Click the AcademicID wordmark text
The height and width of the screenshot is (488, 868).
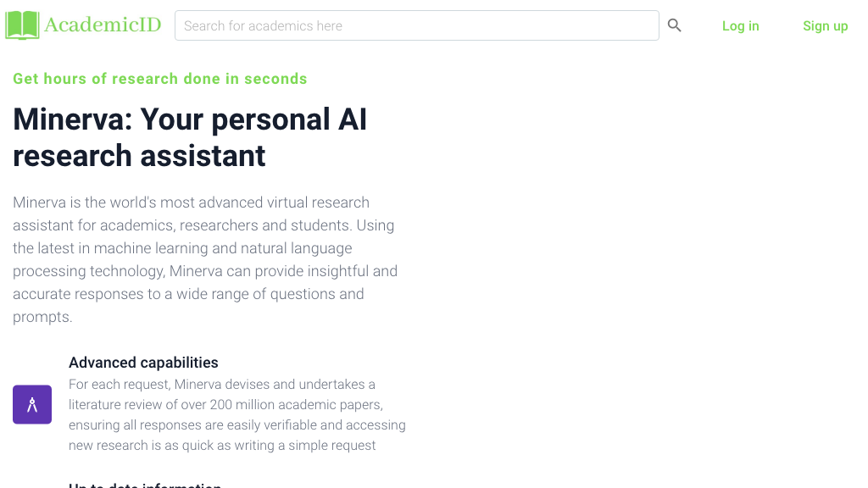point(103,25)
